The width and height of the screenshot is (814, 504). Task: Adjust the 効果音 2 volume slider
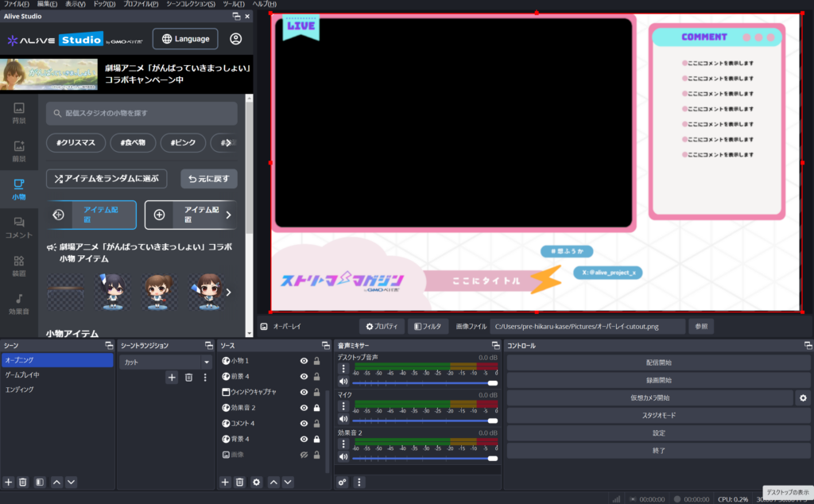[x=424, y=459]
